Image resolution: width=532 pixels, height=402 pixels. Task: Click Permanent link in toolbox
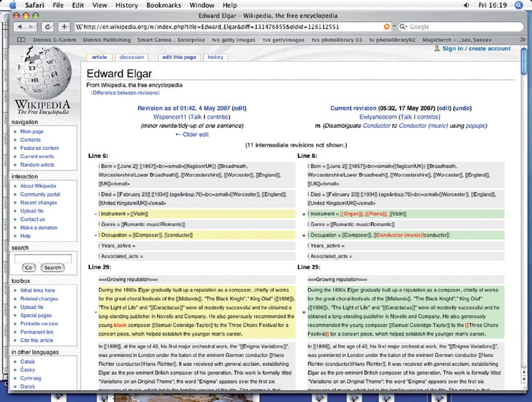[37, 332]
